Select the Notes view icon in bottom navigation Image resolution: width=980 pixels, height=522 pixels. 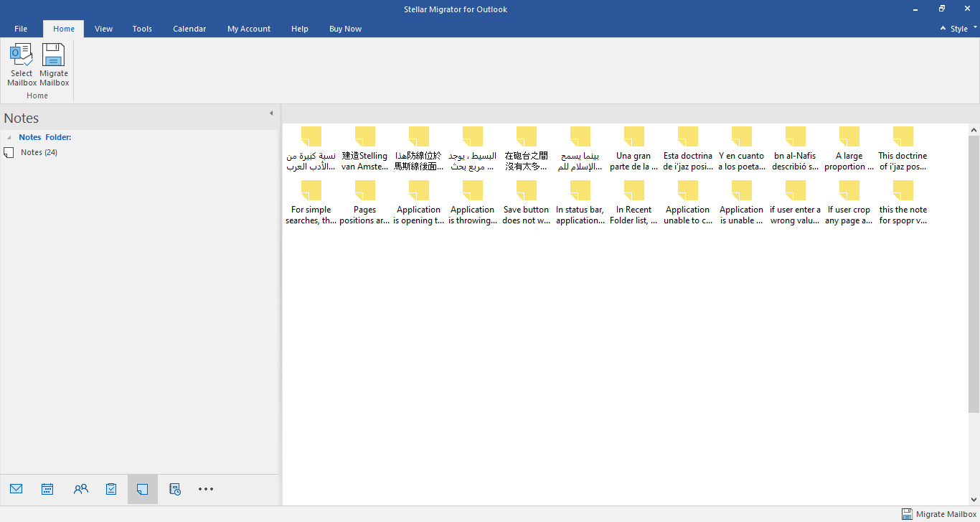(x=143, y=489)
